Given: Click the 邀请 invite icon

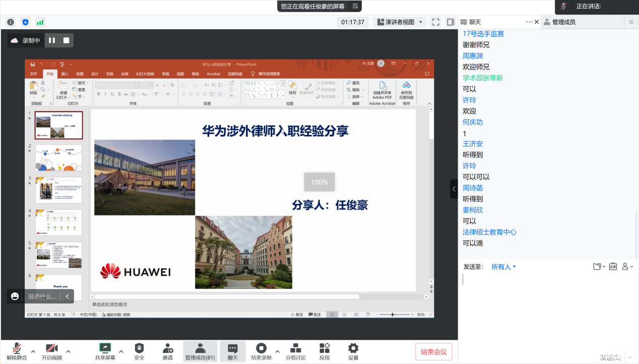Looking at the screenshot, I should tap(168, 351).
